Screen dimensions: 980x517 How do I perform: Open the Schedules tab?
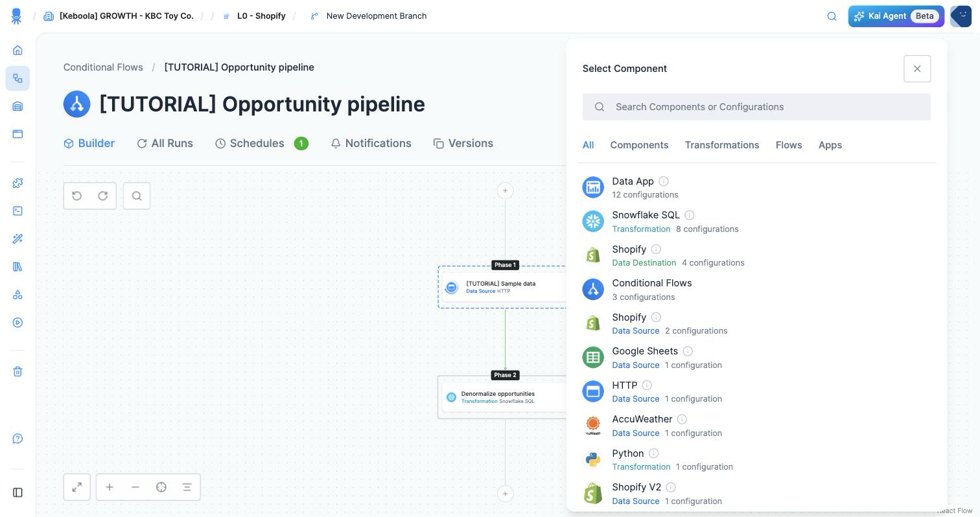[x=262, y=143]
